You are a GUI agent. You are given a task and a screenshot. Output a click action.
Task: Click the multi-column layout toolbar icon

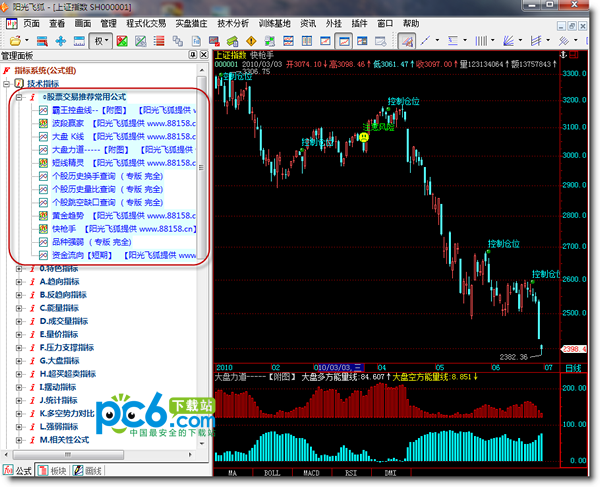307,41
